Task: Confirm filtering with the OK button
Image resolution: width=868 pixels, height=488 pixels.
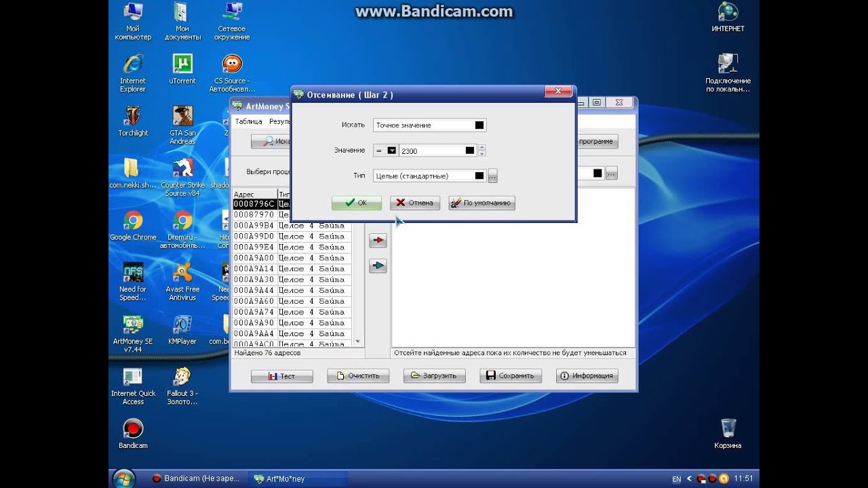Action: click(x=356, y=203)
